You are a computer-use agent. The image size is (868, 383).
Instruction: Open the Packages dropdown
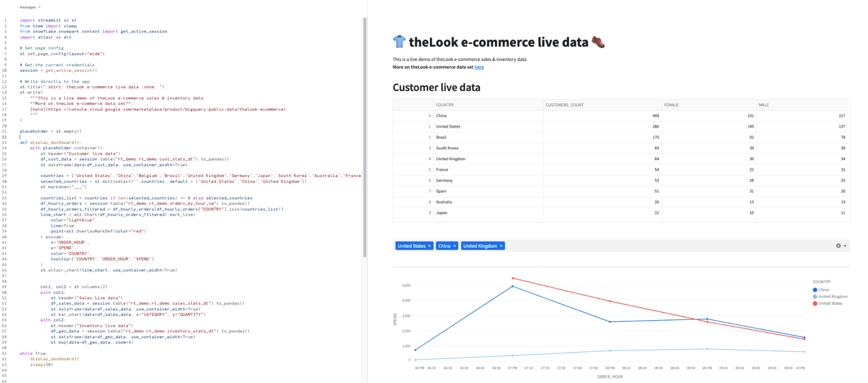30,7
